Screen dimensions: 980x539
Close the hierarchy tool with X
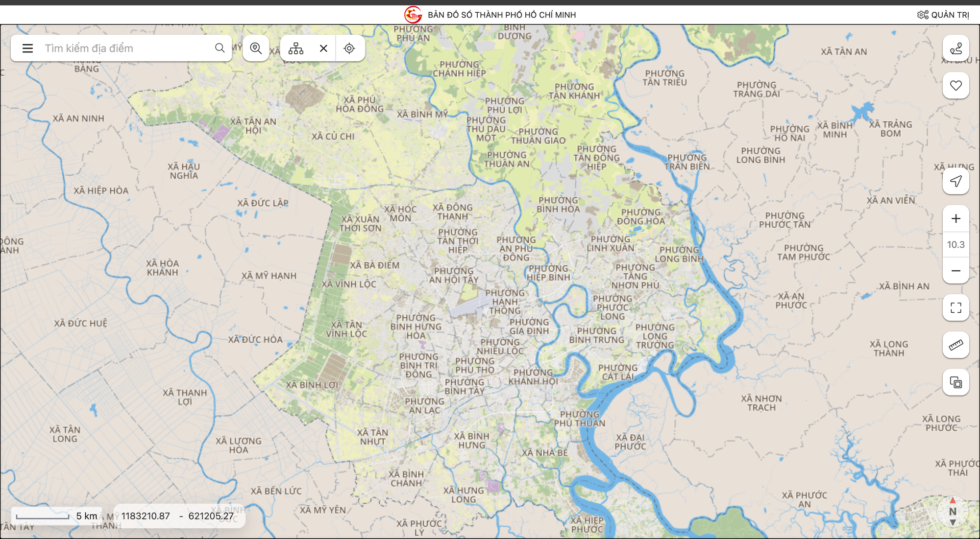click(323, 48)
